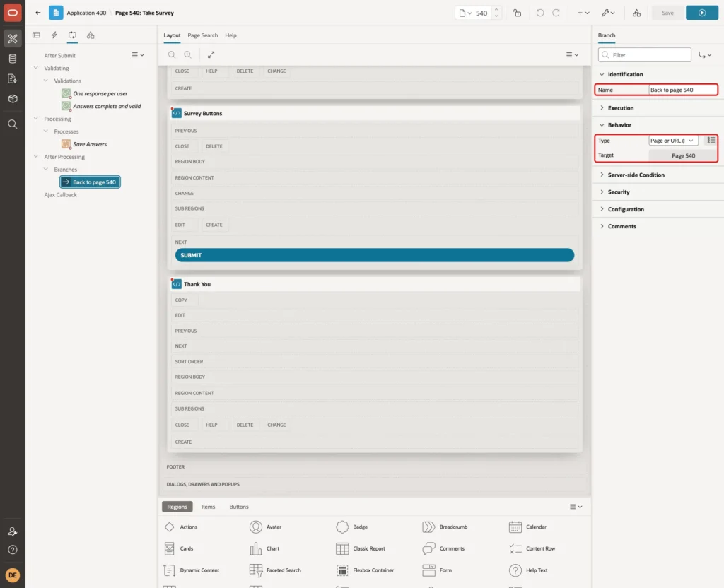The width and height of the screenshot is (724, 588).
Task: Click the Name field Back to page 540
Action: (682, 90)
